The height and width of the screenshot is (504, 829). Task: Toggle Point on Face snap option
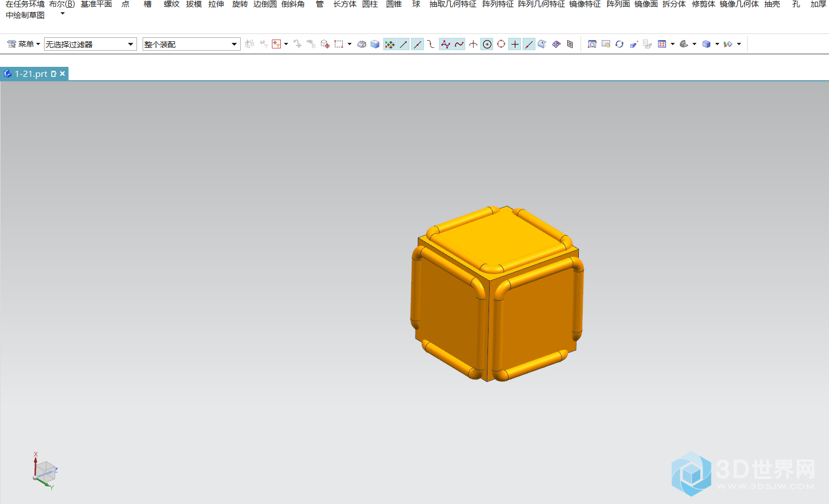pos(542,44)
